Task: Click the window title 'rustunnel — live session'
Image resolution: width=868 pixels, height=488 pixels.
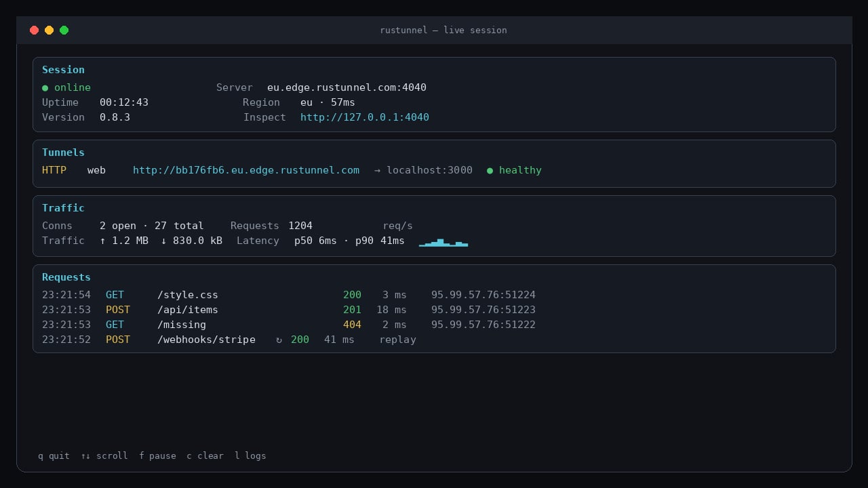Action: pos(443,30)
